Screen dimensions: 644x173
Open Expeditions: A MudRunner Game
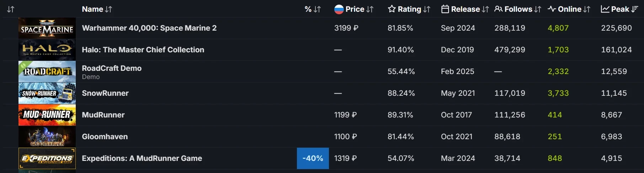point(142,158)
